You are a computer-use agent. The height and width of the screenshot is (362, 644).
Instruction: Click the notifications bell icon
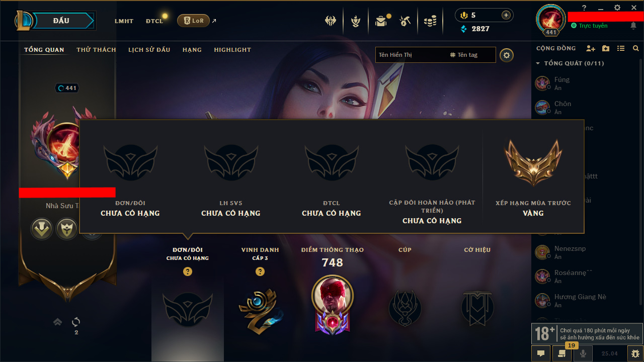pos(633,26)
